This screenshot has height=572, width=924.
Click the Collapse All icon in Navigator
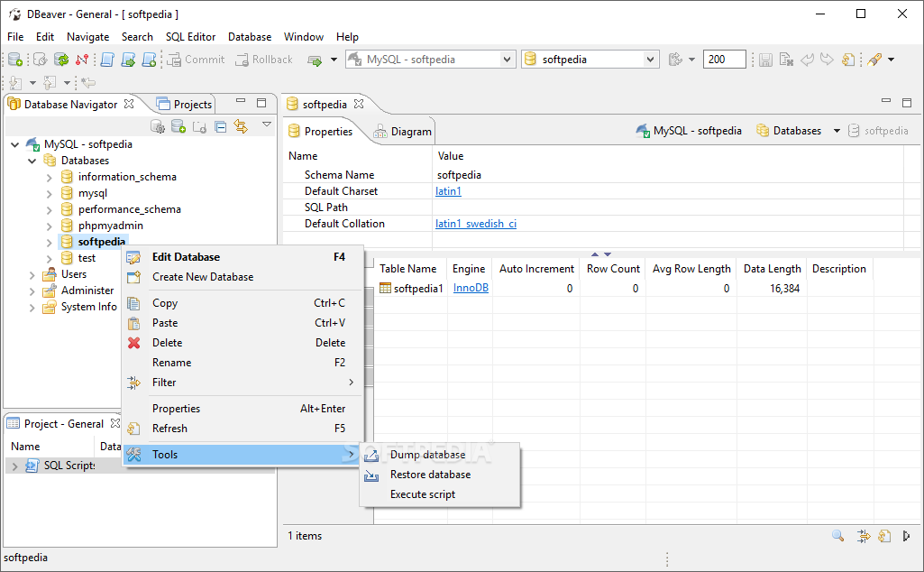coord(220,126)
